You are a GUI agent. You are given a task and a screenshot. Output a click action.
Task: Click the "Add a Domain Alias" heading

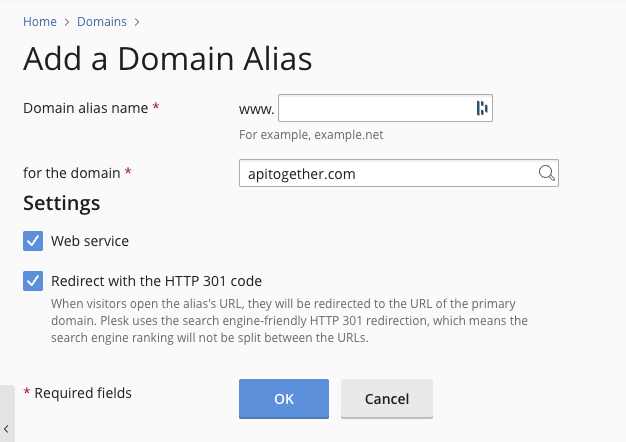point(167,58)
